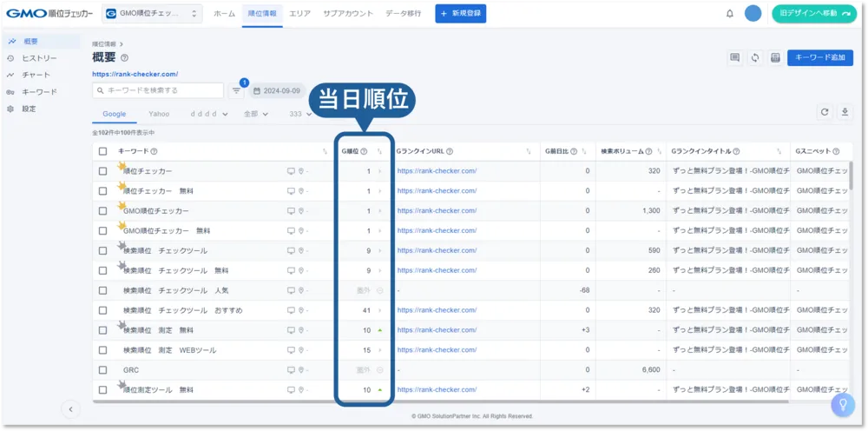Click the GMO順位チェッカー logo
Image resolution: width=868 pixels, height=431 pixels.
[49, 14]
